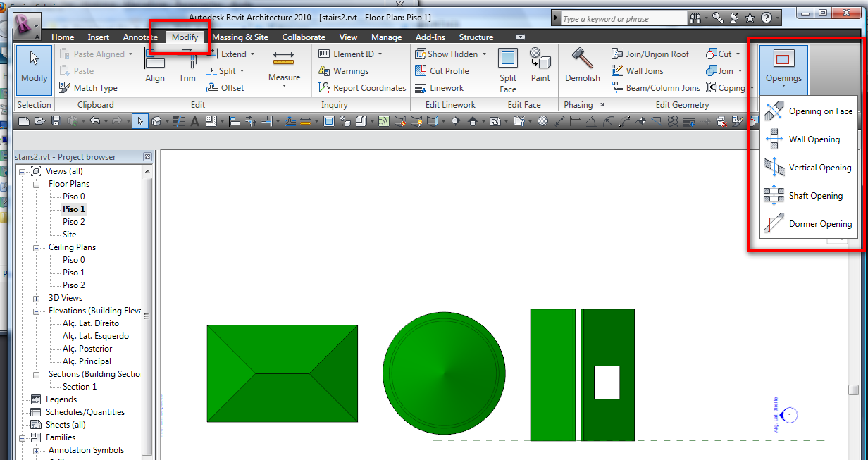Screen dimensions: 868x460
Task: Click Cut Profile tool
Action: coord(442,71)
